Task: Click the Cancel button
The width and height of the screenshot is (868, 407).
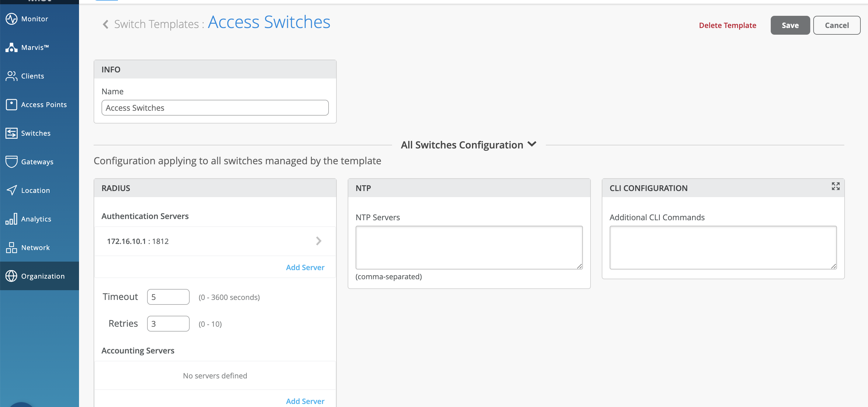Action: tap(836, 25)
